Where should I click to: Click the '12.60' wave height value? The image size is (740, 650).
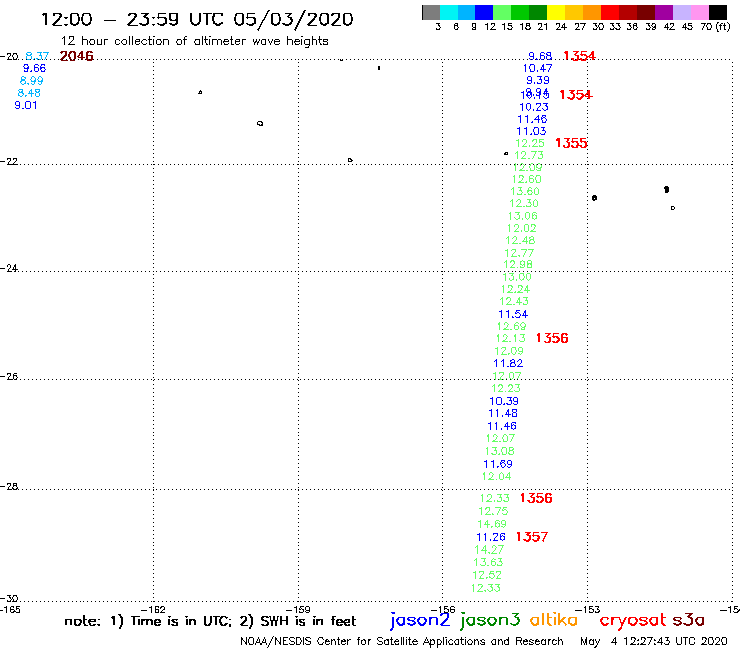[x=527, y=179]
